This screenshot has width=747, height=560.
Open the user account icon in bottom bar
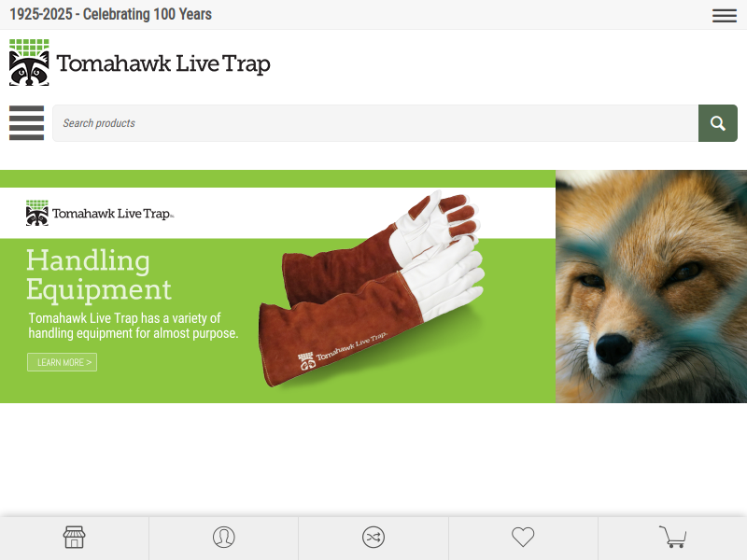[224, 538]
